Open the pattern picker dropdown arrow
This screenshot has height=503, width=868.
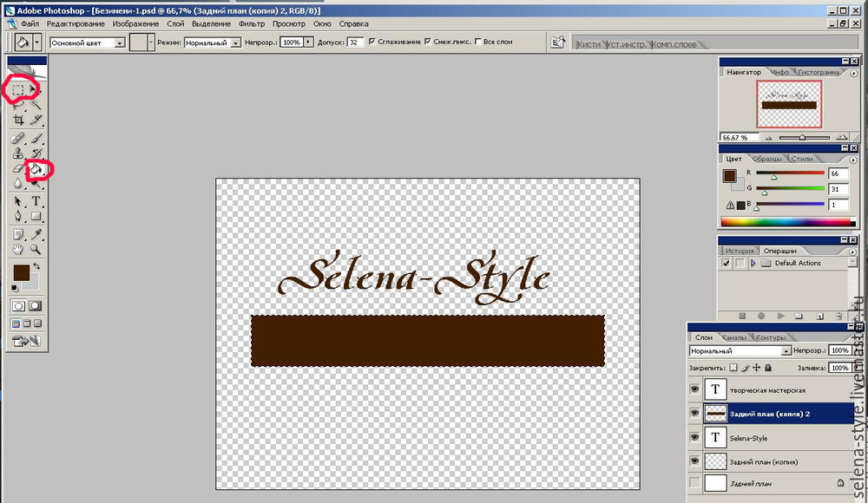(x=150, y=42)
